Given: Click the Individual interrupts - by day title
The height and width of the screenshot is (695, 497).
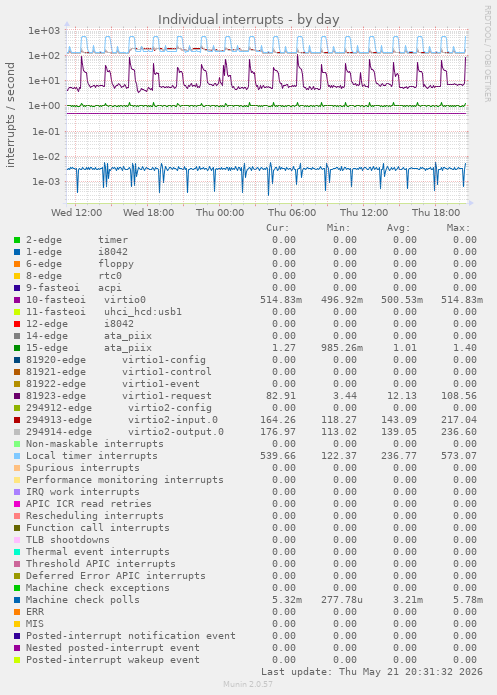Looking at the screenshot, I should tap(249, 20).
